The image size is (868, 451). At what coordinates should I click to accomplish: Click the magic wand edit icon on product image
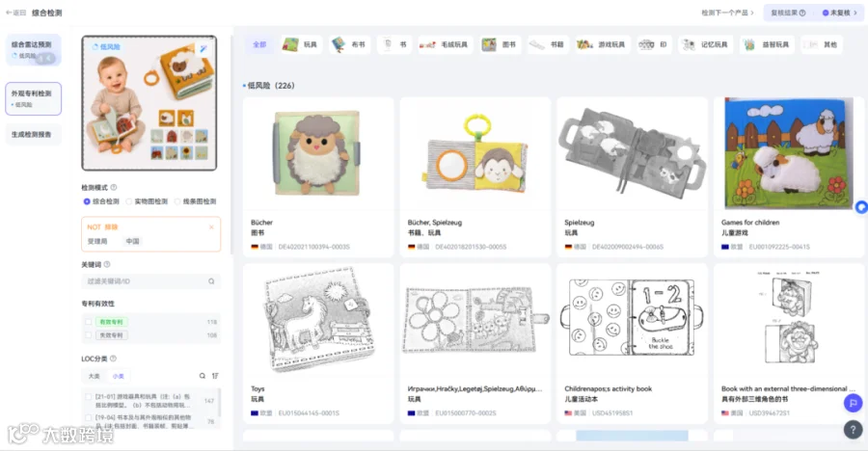pyautogui.click(x=203, y=48)
